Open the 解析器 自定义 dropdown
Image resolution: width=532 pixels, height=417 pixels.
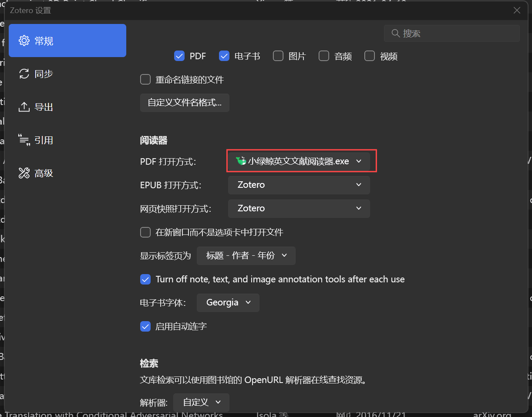pyautogui.click(x=201, y=402)
